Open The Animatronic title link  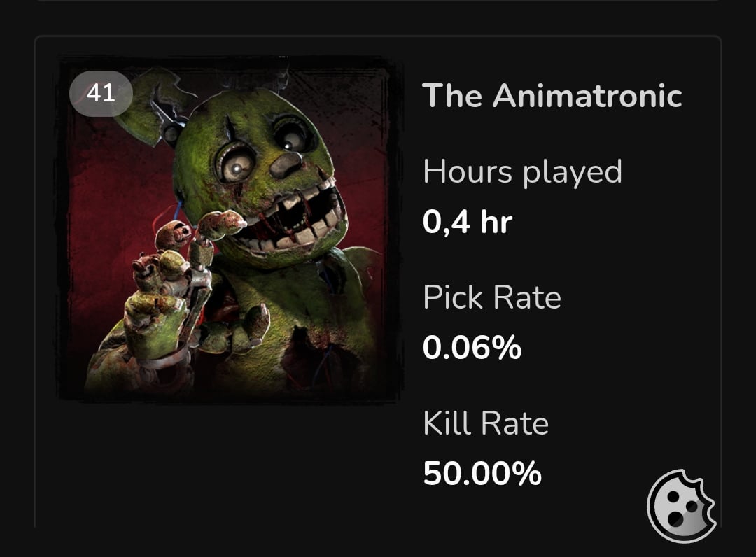[552, 96]
